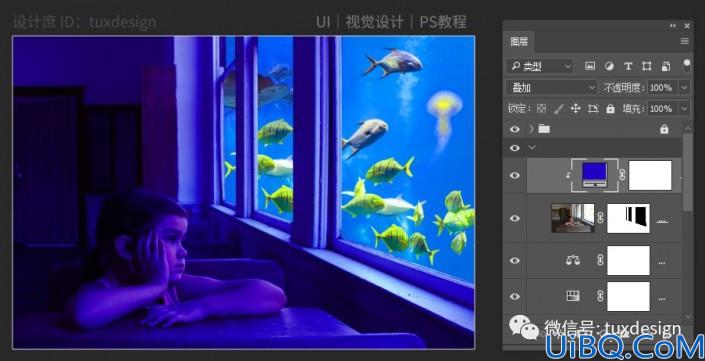The width and height of the screenshot is (705, 361).
Task: Hide the blue solid color fill layer
Action: pos(515,175)
